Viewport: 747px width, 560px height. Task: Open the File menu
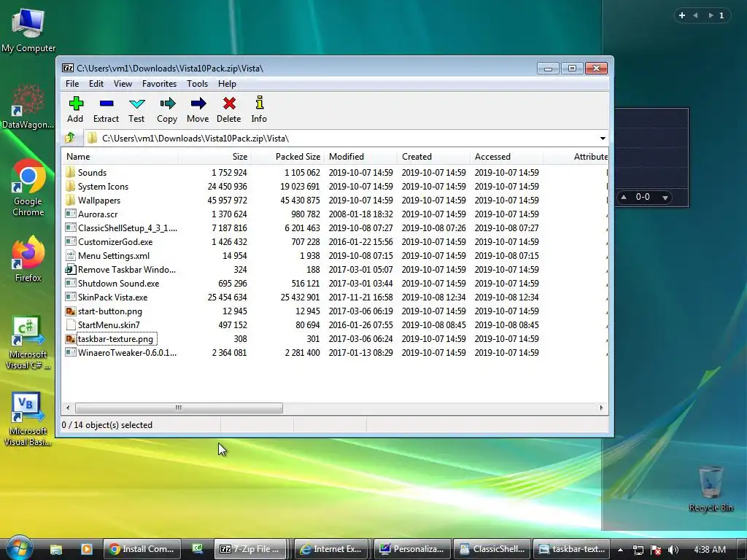(72, 84)
